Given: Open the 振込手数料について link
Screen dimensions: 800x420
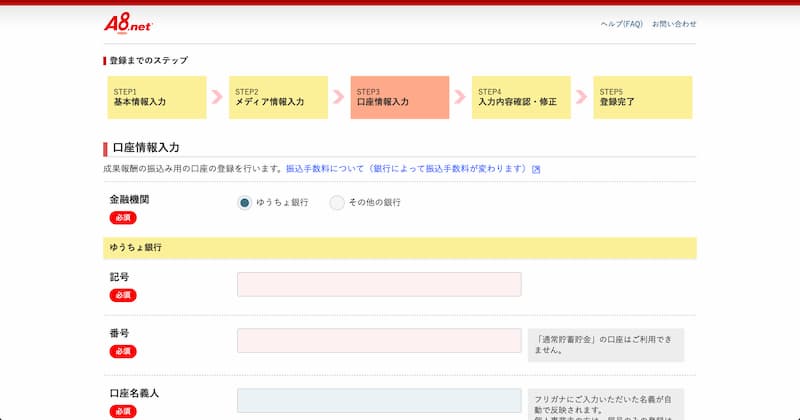Looking at the screenshot, I should (x=407, y=168).
